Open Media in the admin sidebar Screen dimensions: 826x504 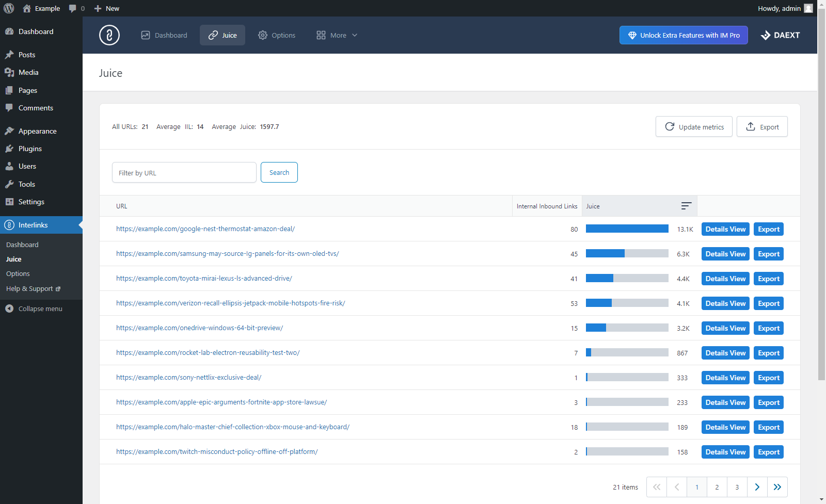click(41, 72)
